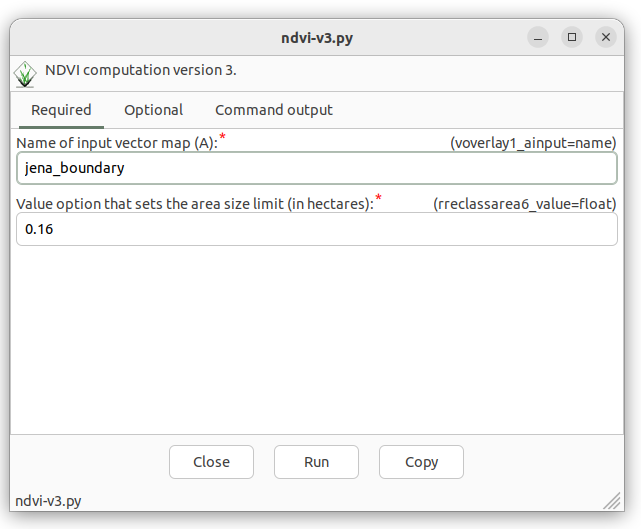Grab the resize grip in the bottom corner
Viewport: 641px width, 529px height.
click(x=612, y=501)
